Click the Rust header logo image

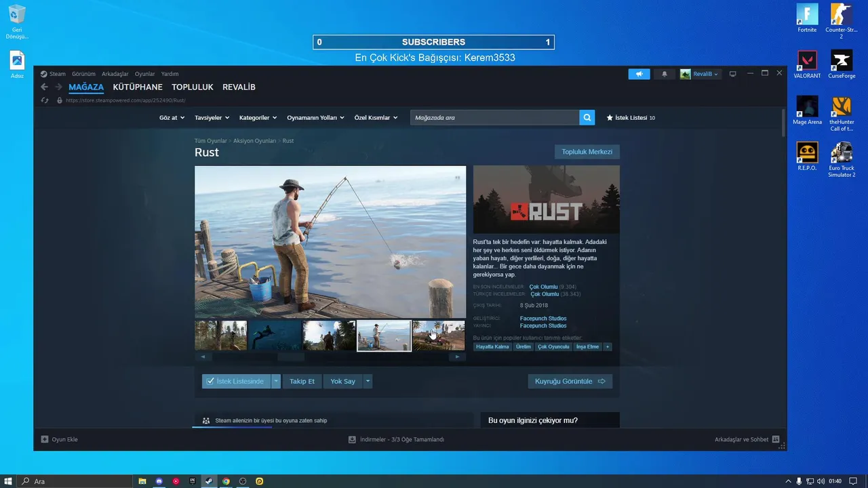point(547,200)
